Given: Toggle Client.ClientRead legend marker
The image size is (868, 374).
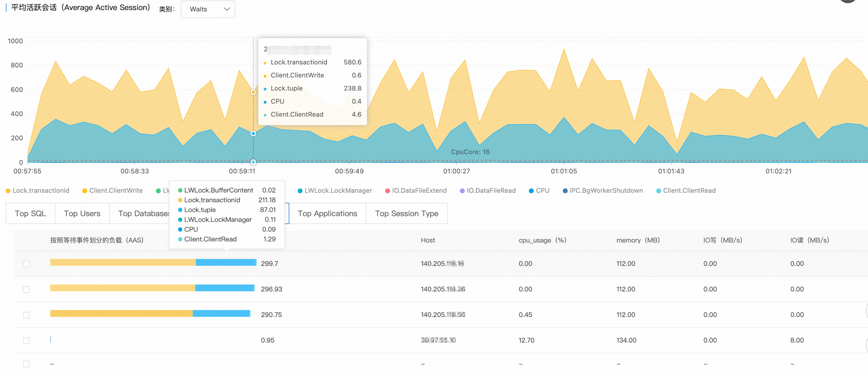Looking at the screenshot, I should (659, 191).
